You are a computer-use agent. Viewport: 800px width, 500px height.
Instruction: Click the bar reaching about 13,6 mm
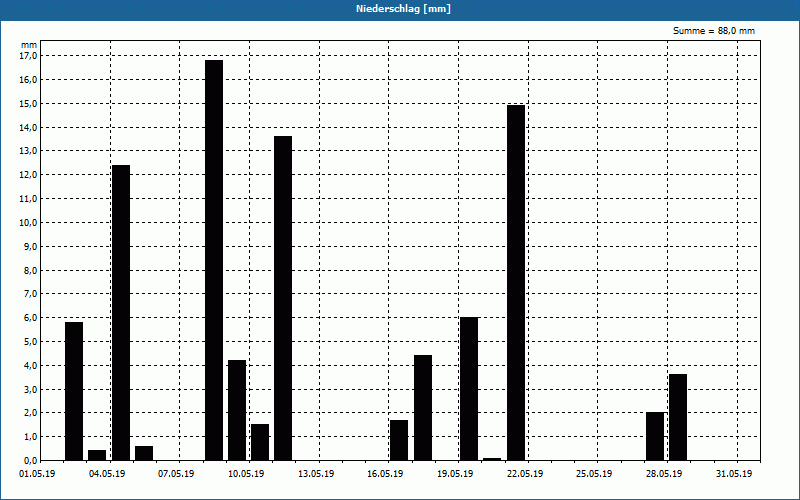click(283, 298)
